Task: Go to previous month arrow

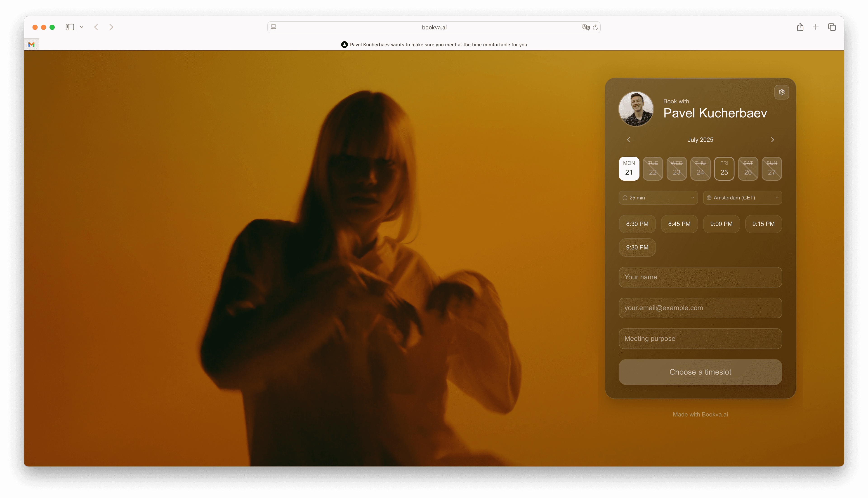Action: [x=628, y=139]
